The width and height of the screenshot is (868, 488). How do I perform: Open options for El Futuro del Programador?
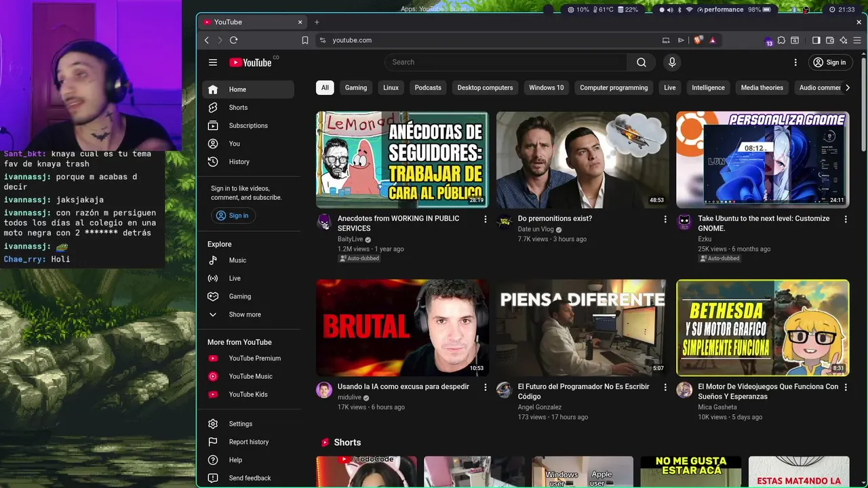tap(665, 387)
